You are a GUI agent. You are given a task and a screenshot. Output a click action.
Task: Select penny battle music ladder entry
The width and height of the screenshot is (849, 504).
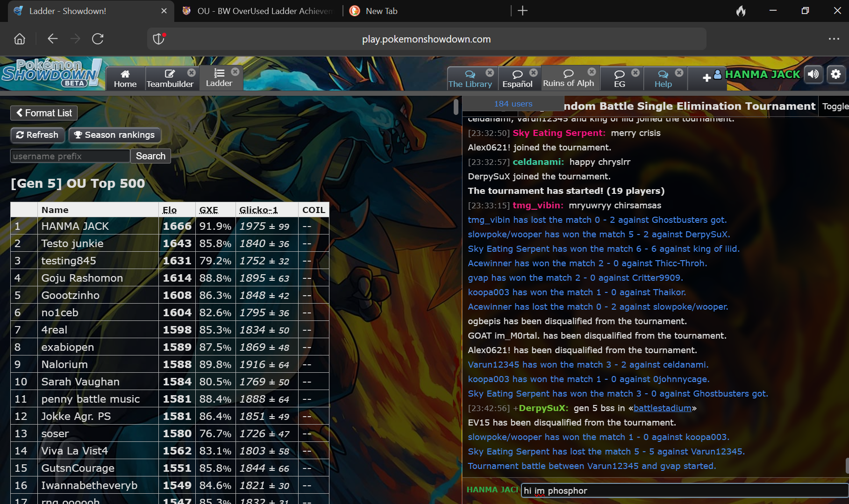[91, 399]
